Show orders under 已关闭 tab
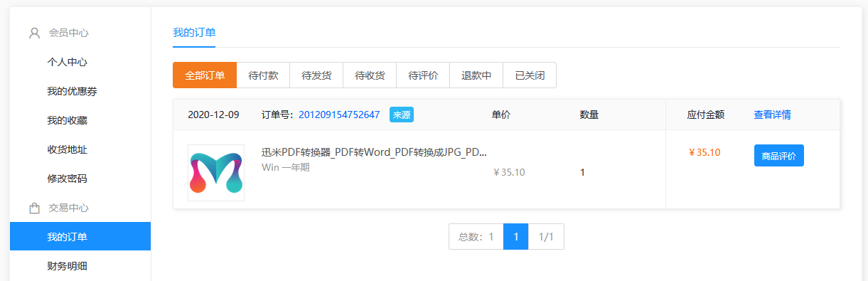 click(530, 75)
